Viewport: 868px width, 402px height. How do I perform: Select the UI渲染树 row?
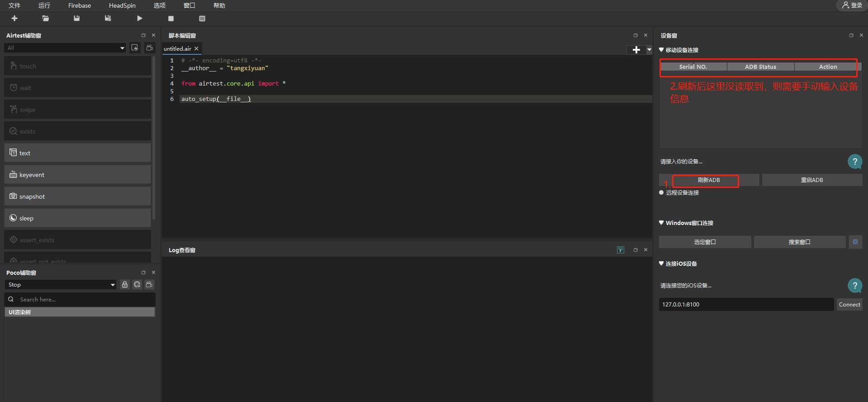(x=80, y=312)
